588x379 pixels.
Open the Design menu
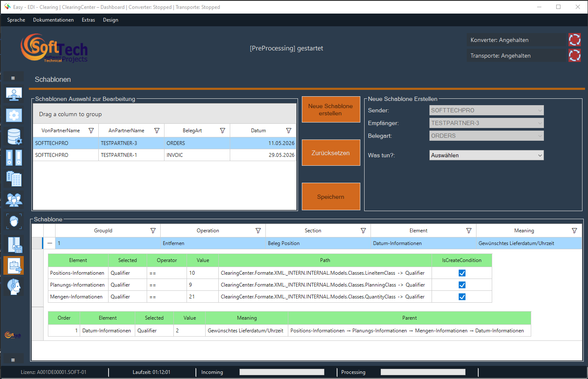[111, 20]
